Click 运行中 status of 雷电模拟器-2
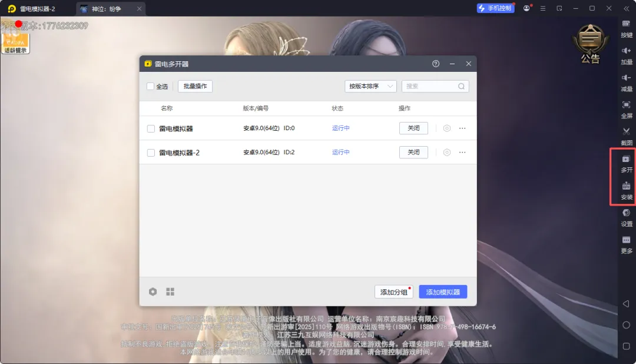This screenshot has height=364, width=636. (341, 152)
